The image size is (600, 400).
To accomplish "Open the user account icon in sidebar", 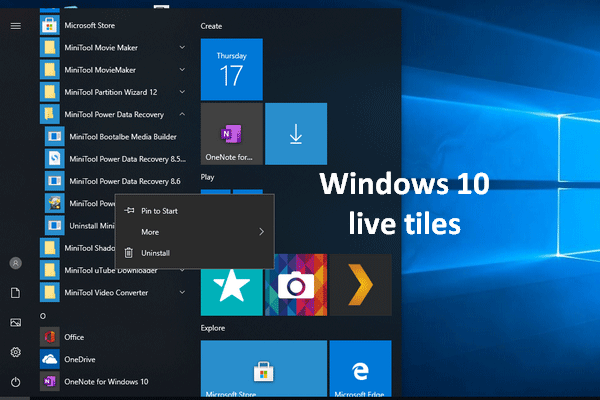I will pyautogui.click(x=16, y=263).
